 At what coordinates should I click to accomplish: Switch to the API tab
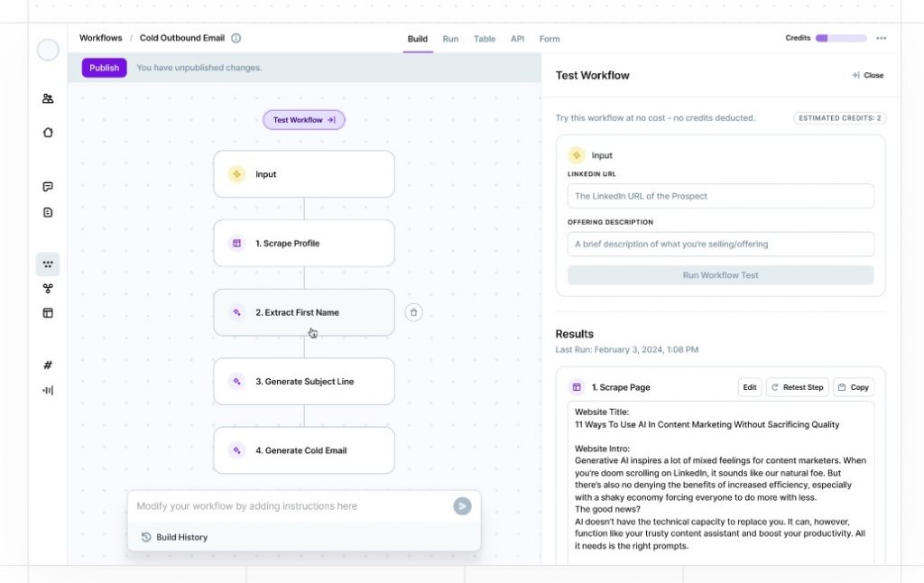(x=517, y=39)
